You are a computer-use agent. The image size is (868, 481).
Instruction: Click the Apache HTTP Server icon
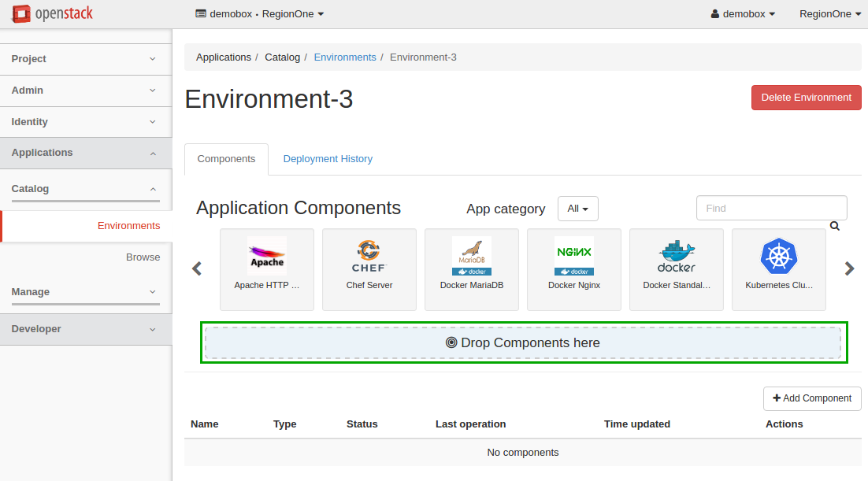[x=266, y=256]
